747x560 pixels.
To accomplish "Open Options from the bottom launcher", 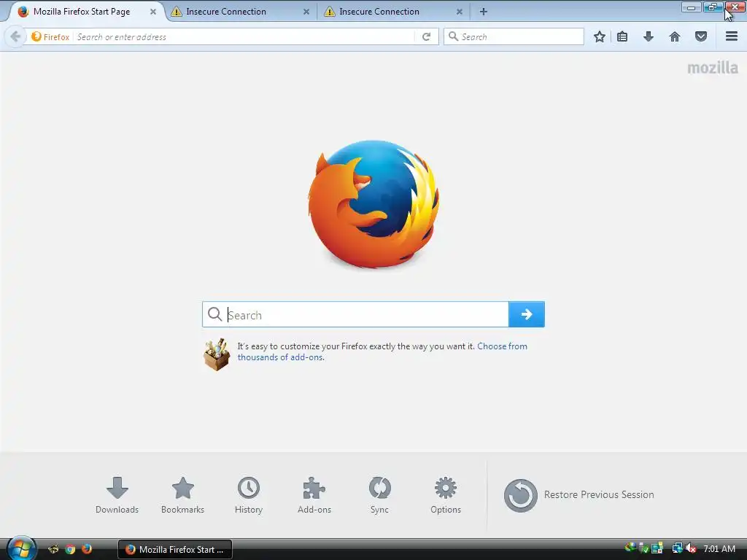I will pos(446,495).
